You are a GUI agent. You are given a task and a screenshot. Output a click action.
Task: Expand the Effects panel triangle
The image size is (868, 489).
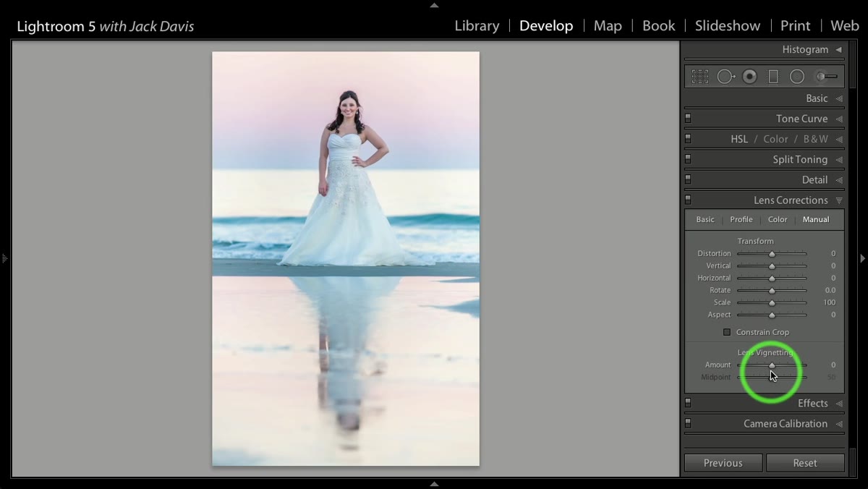pos(839,404)
